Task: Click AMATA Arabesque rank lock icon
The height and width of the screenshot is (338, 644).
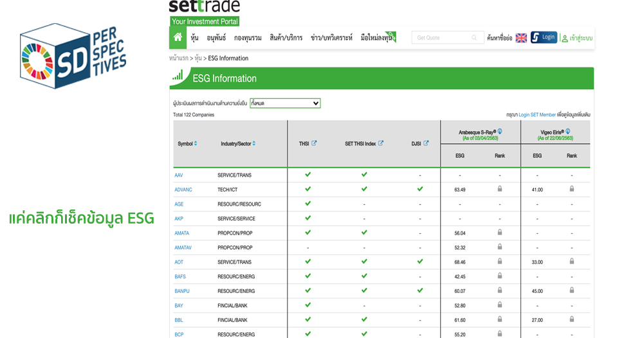Action: coord(500,232)
